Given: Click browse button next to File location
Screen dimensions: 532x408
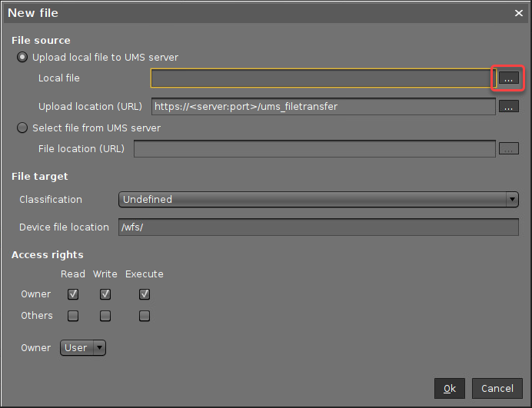Looking at the screenshot, I should coord(508,149).
